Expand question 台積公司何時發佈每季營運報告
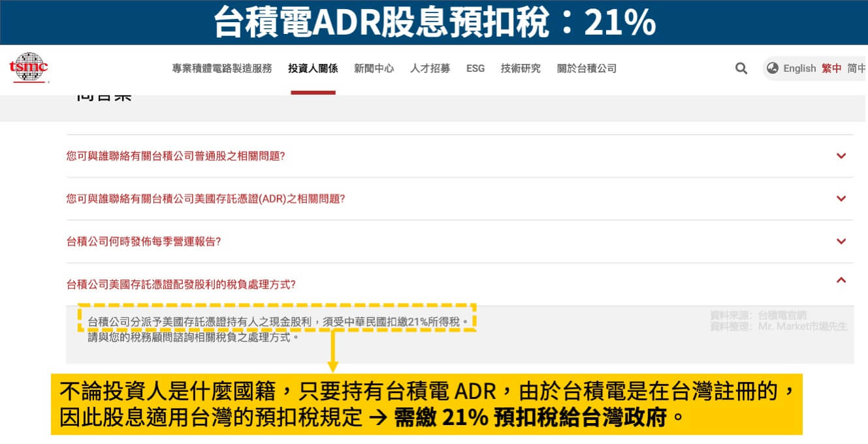Screen dimensions: 868x444 point(144,241)
